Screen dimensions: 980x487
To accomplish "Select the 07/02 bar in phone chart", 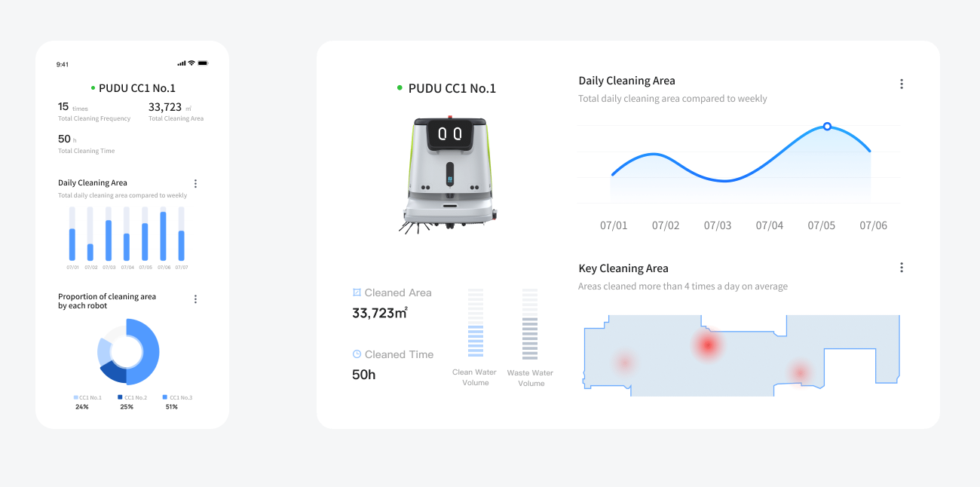I will 90,234.
